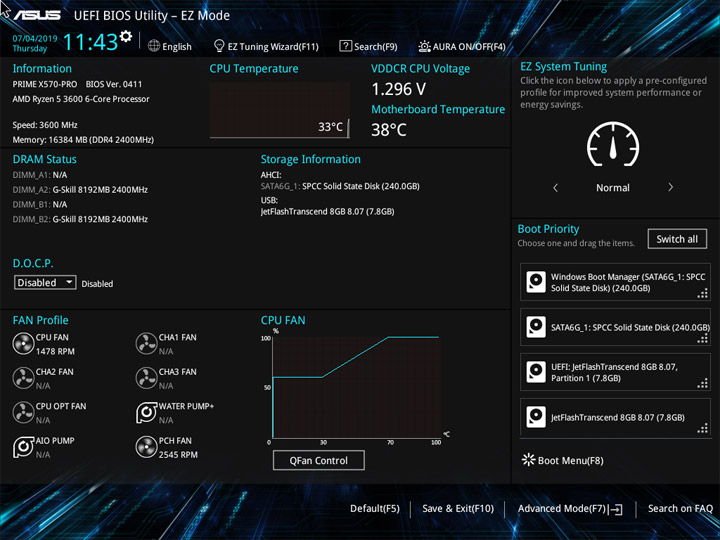Click the 2545 RPM PCH fan speed

point(178,455)
